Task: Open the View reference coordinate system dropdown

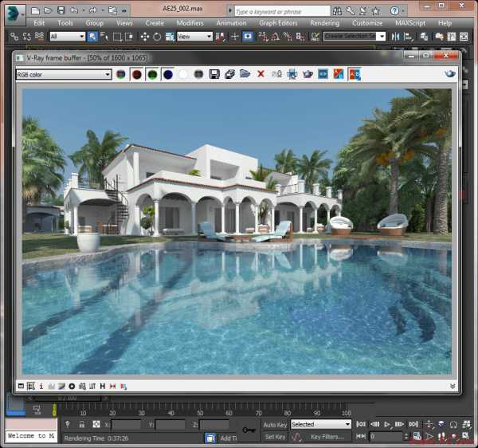Action: (194, 37)
